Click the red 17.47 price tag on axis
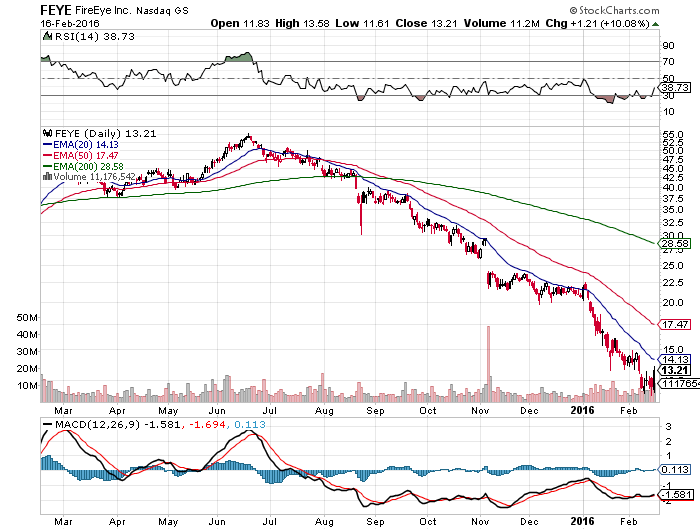This screenshot has width=700, height=530. click(x=675, y=324)
